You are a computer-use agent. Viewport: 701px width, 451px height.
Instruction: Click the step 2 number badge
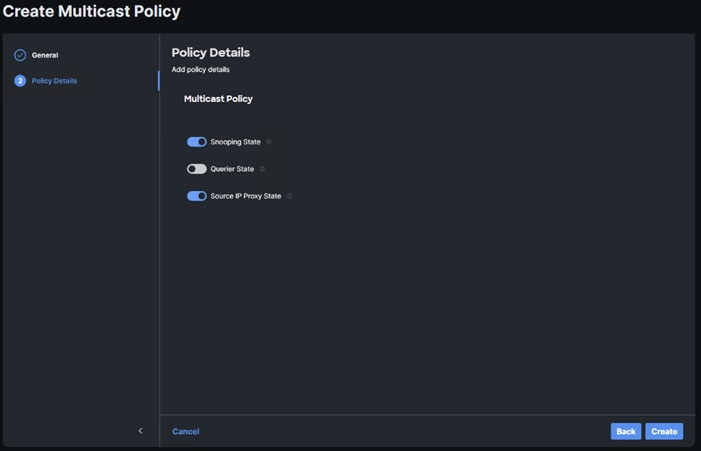point(20,81)
